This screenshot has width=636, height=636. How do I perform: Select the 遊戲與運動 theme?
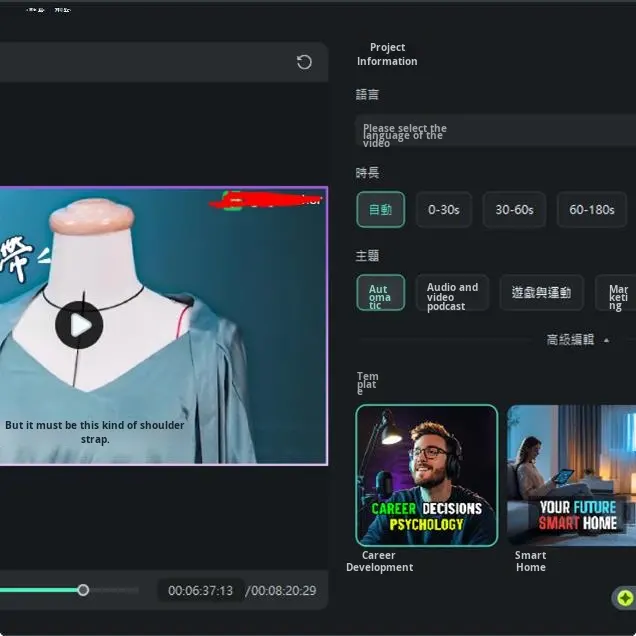(540, 293)
